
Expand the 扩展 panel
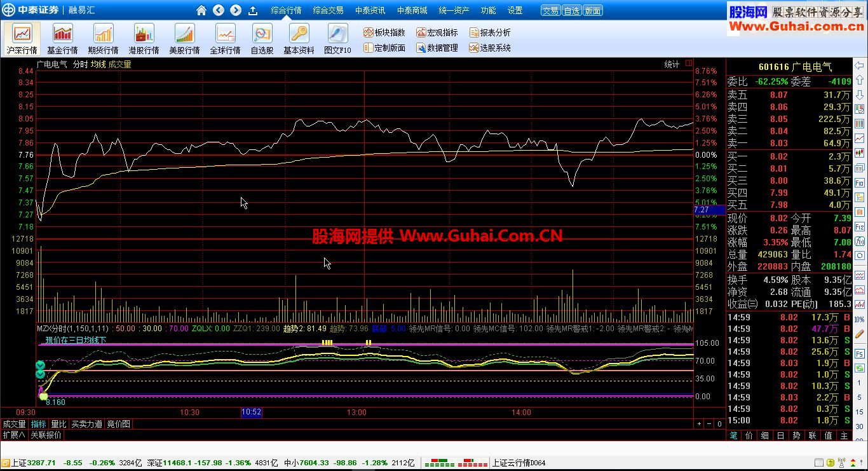(x=13, y=435)
